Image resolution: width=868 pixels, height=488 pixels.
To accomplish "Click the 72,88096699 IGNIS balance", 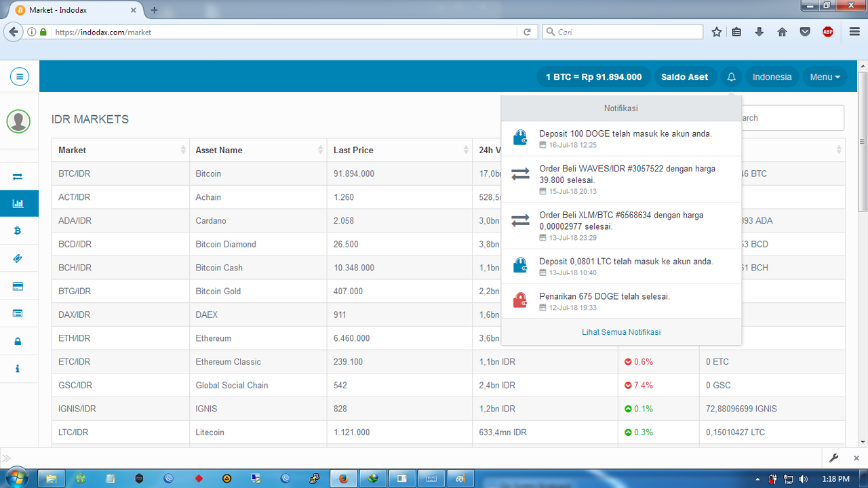I will (741, 409).
